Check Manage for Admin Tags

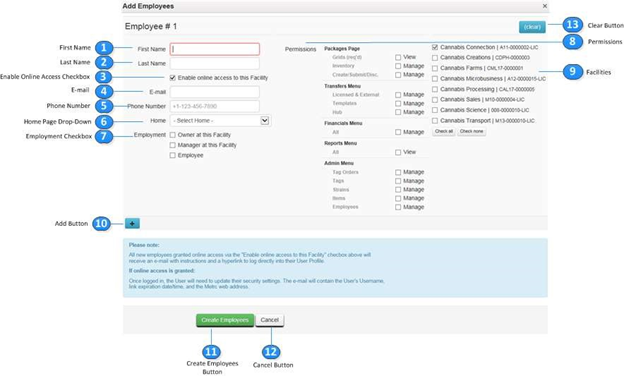pos(398,181)
